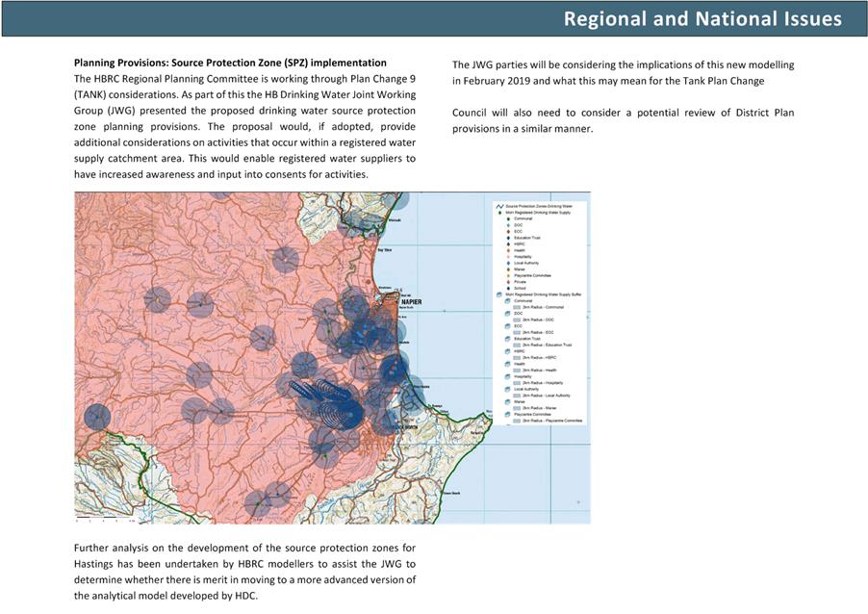868x614 pixels.
Task: Click the 2km Radius - Playcentre Committee swatch
Action: click(517, 421)
